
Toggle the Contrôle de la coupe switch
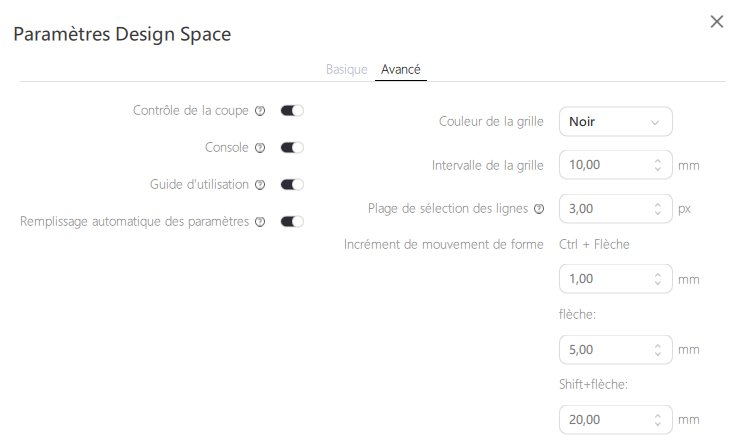[x=292, y=111]
